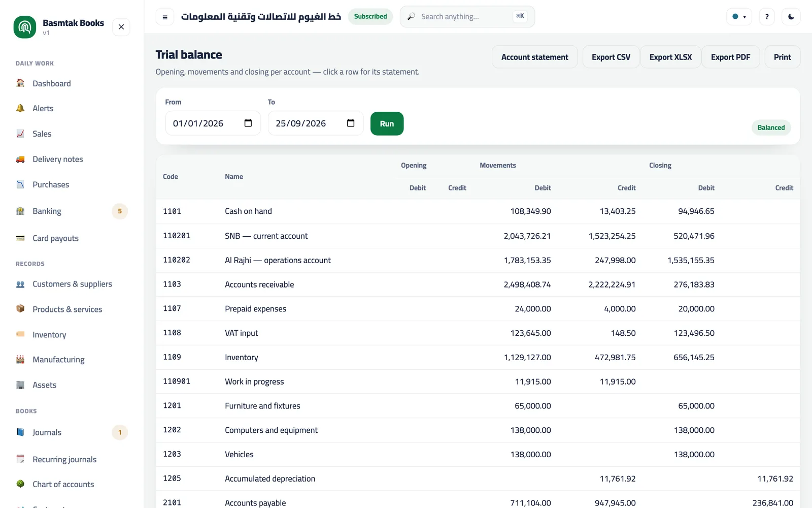812x508 pixels.
Task: Open the VAT input row
Action: (x=478, y=333)
